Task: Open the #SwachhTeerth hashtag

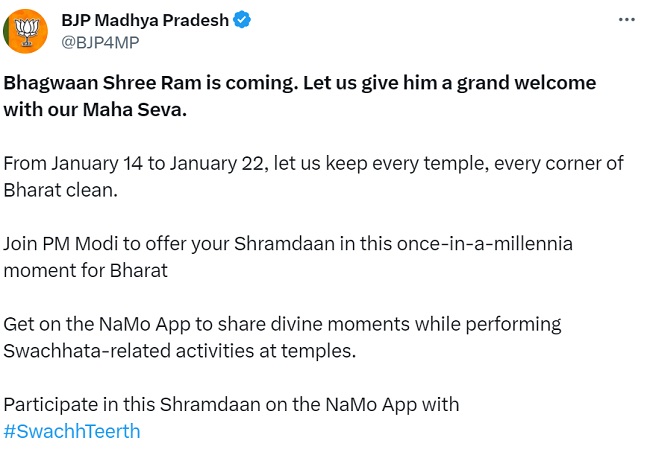Action: (72, 431)
